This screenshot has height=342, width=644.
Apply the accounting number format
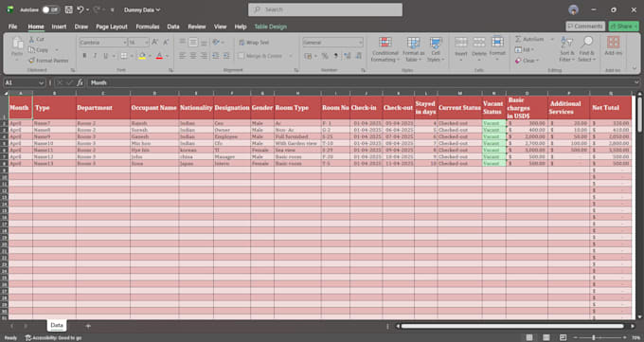click(x=308, y=56)
